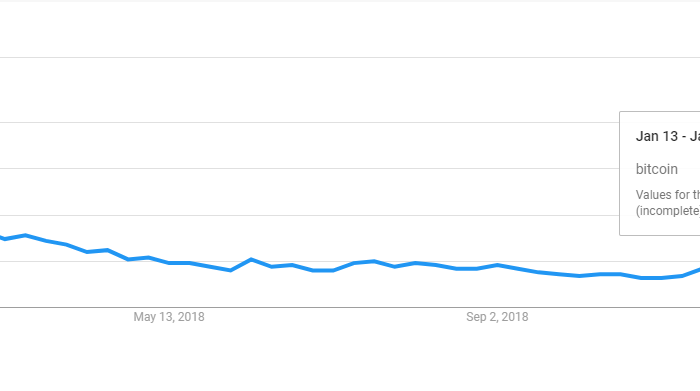Click the topmost horizontal gridline of the chart

pyautogui.click(x=350, y=57)
